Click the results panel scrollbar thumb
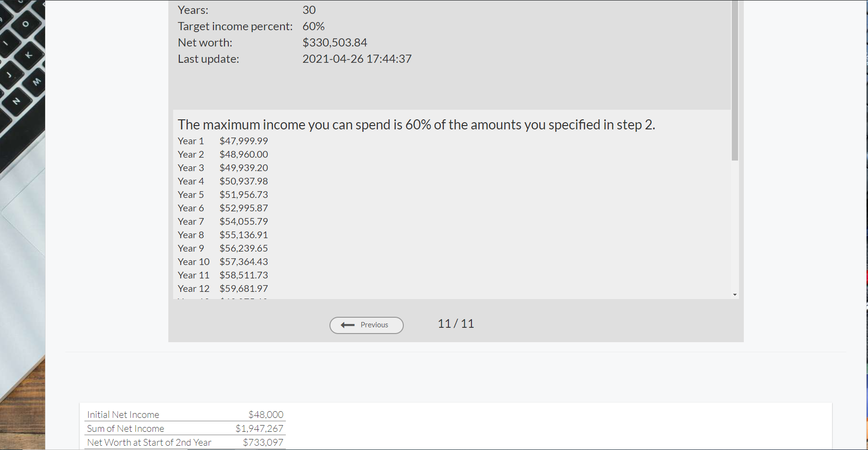 point(735,81)
